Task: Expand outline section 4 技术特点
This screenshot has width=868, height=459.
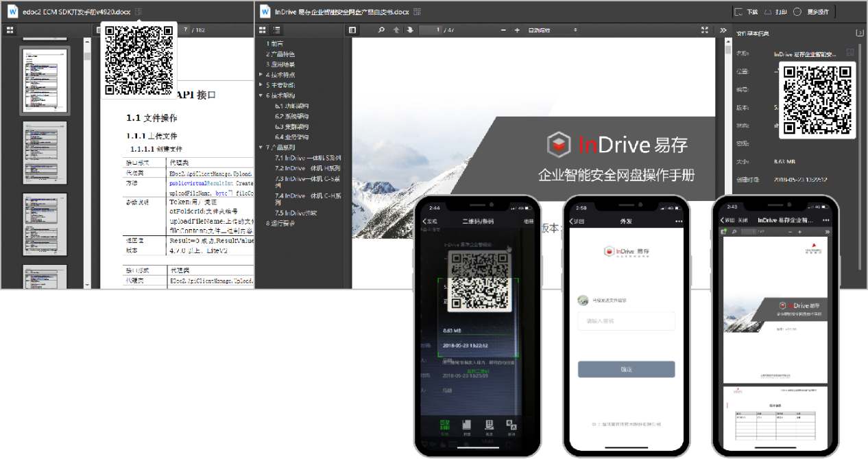Action: (x=261, y=75)
